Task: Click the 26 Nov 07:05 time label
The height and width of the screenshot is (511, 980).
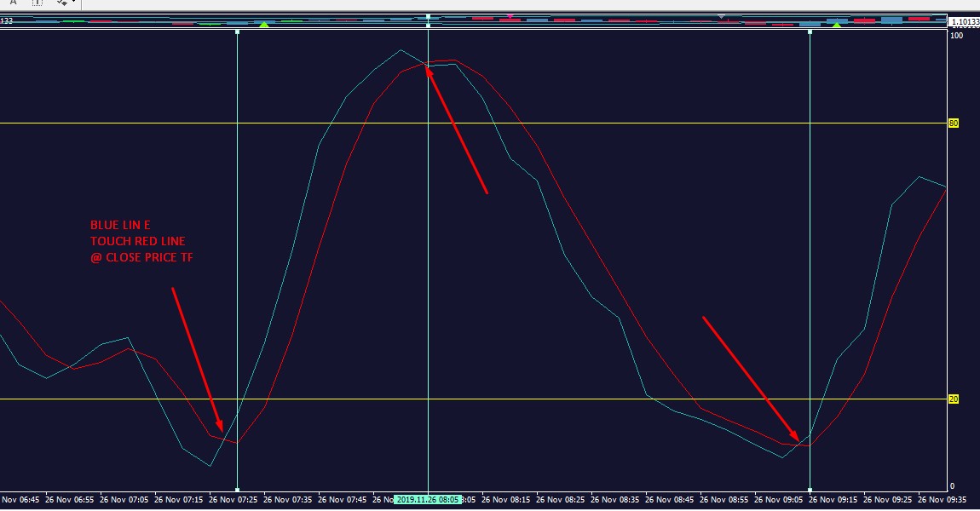Action: tap(124, 500)
